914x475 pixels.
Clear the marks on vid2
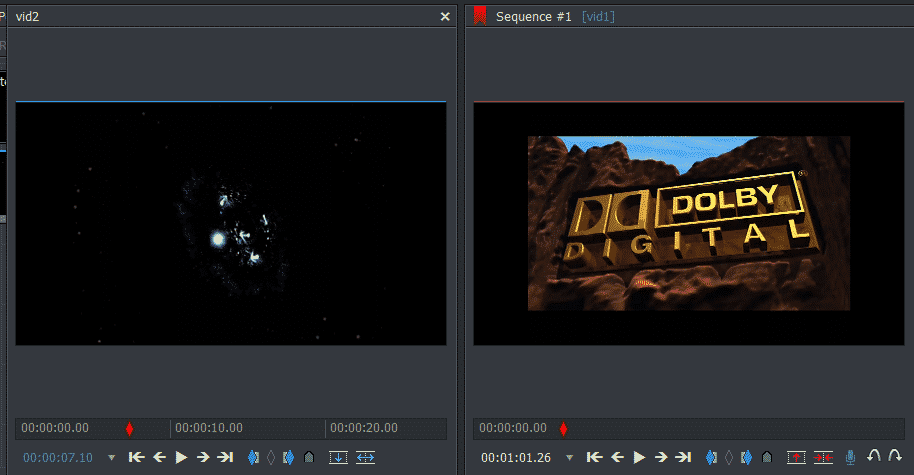(270, 458)
